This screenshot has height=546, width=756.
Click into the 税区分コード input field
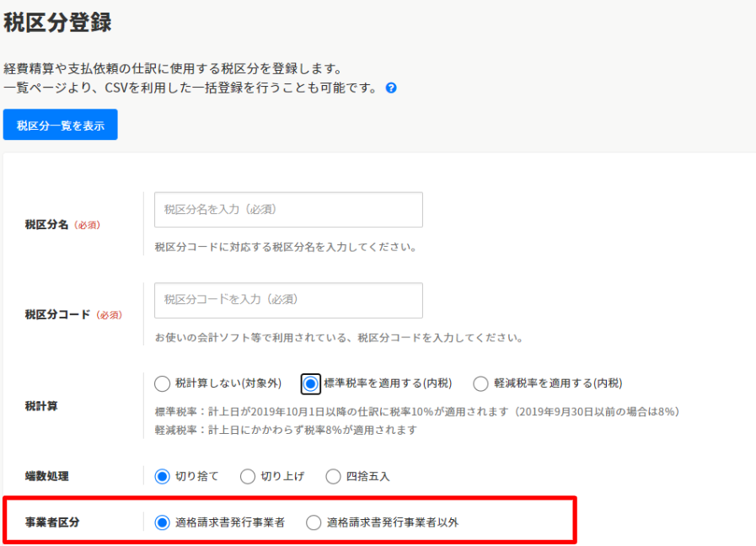coord(288,300)
